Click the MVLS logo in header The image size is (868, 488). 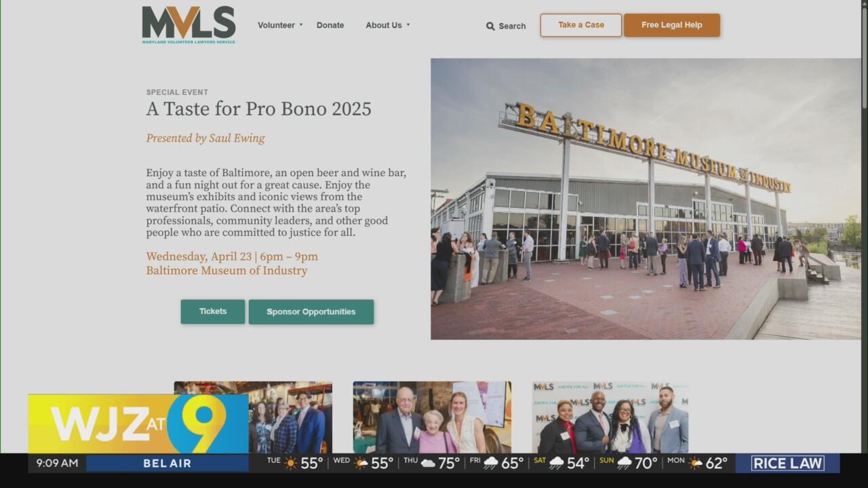coord(189,25)
